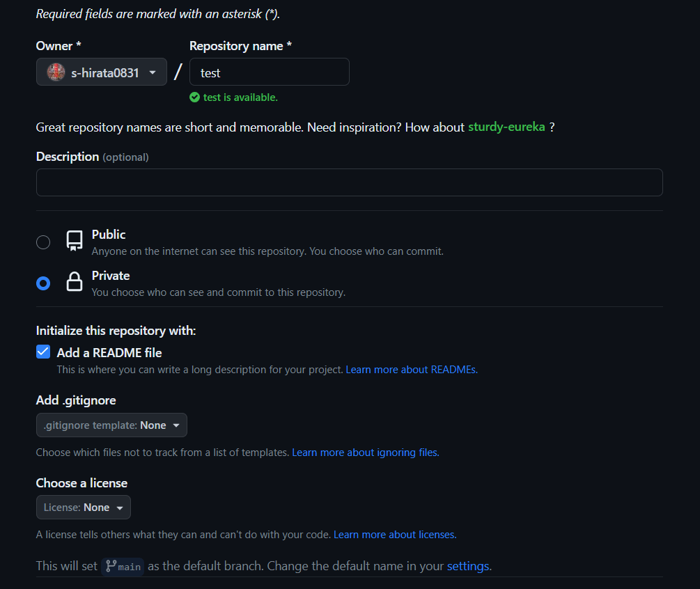Screen dimensions: 700x589
Task: Open the default branch settings link
Action: (x=468, y=566)
